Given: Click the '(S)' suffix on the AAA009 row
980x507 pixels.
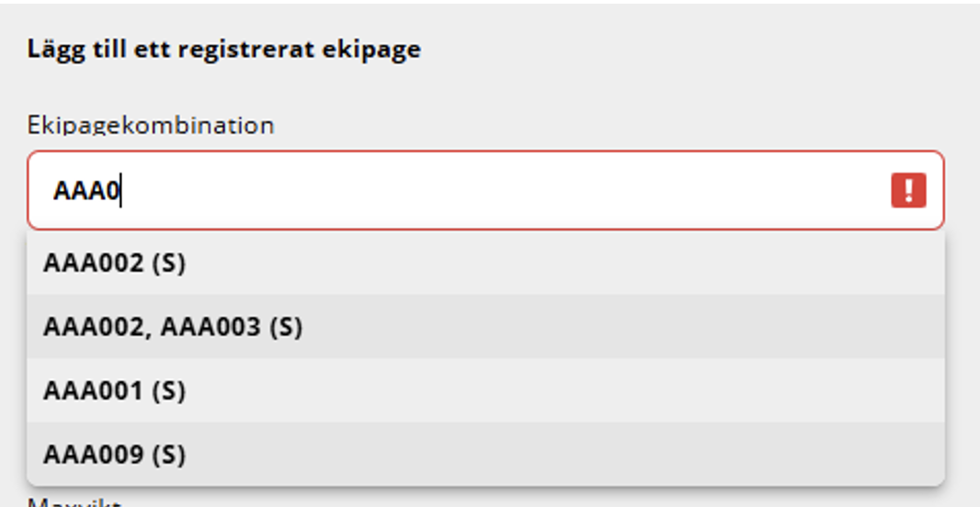Looking at the screenshot, I should pos(169,455).
